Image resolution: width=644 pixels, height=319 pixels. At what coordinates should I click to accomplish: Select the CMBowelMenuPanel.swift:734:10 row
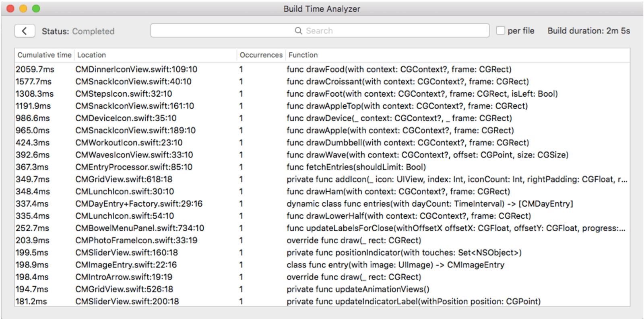139,228
